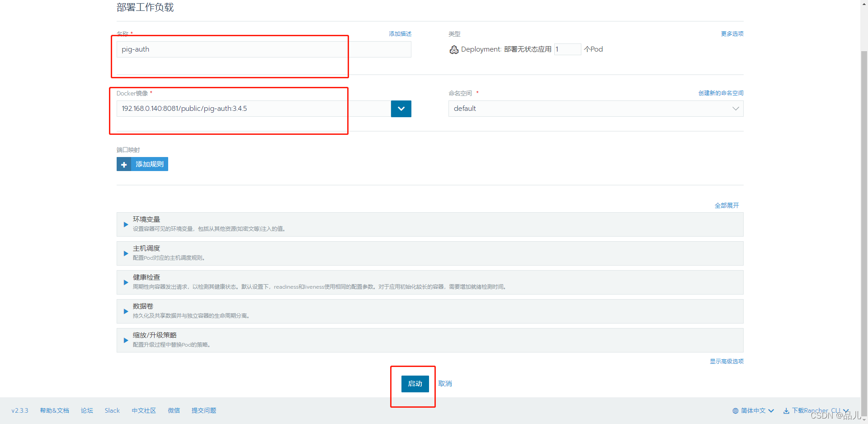Click 添加规则 to add port mapping
Viewport: 868px width, 424px height.
[142, 164]
